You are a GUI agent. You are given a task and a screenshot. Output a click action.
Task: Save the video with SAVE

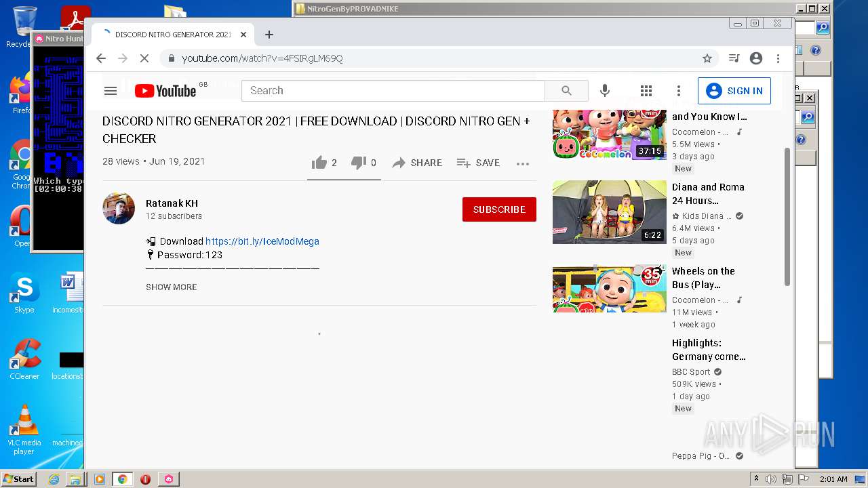click(478, 163)
